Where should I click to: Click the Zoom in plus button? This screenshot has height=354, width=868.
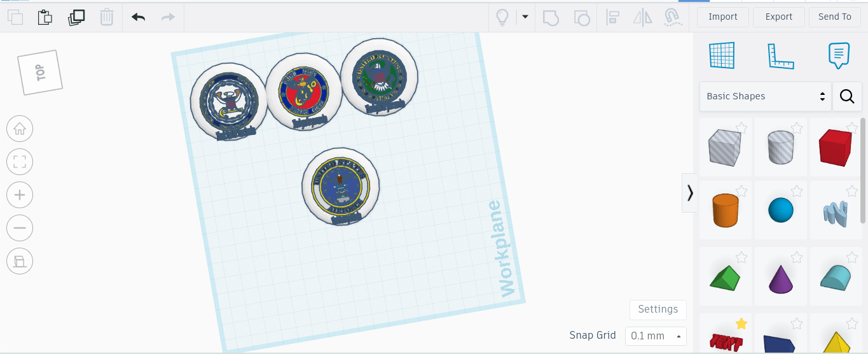(20, 195)
